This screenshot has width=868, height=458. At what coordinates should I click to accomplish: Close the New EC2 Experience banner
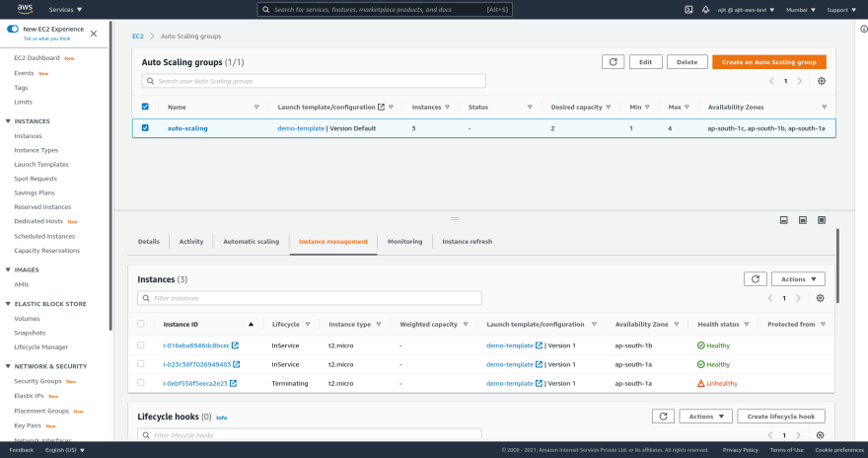point(94,34)
